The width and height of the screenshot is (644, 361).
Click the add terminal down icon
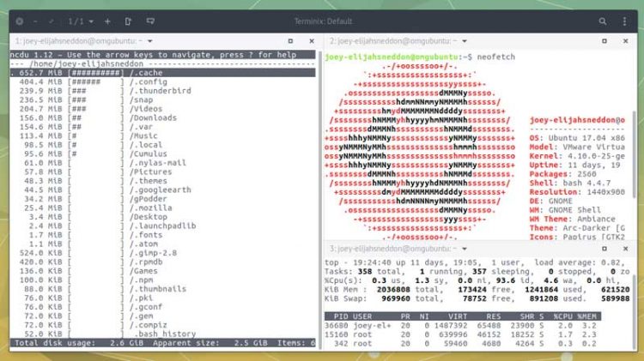(150, 21)
